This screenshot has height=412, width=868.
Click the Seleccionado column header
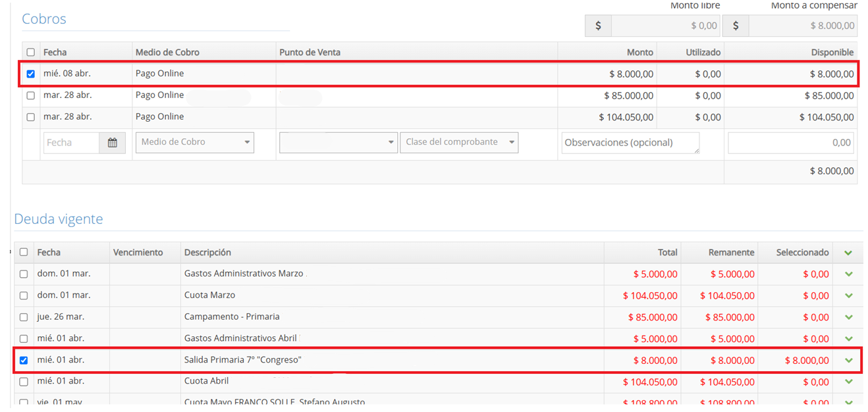803,252
